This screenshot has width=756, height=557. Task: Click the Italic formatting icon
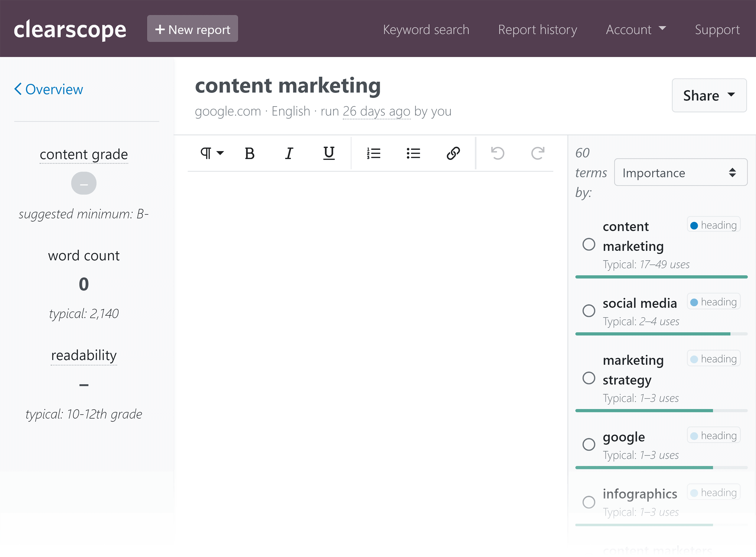click(289, 154)
